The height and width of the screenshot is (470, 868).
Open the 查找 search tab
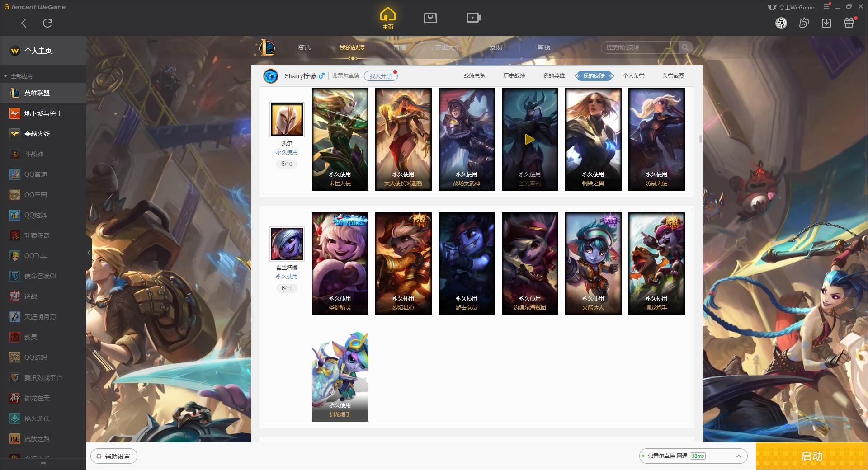pyautogui.click(x=543, y=47)
